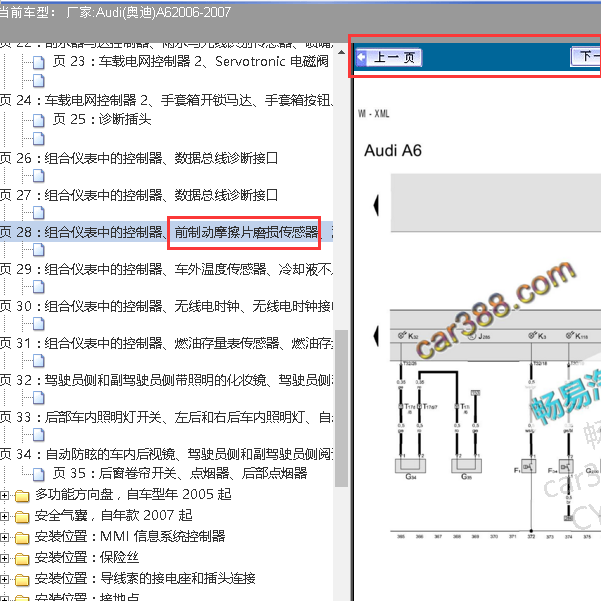Click document icon under 页 30 row
601x601 pixels.
coord(39,324)
